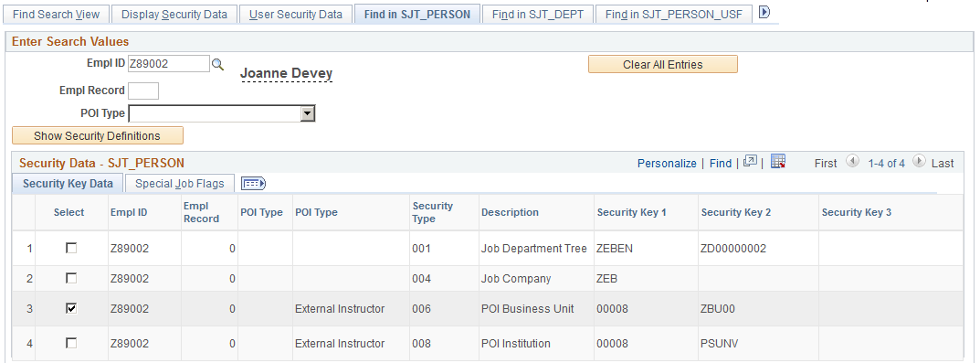Switch to Security Key Data grid tab
The image size is (980, 363).
[x=68, y=184]
